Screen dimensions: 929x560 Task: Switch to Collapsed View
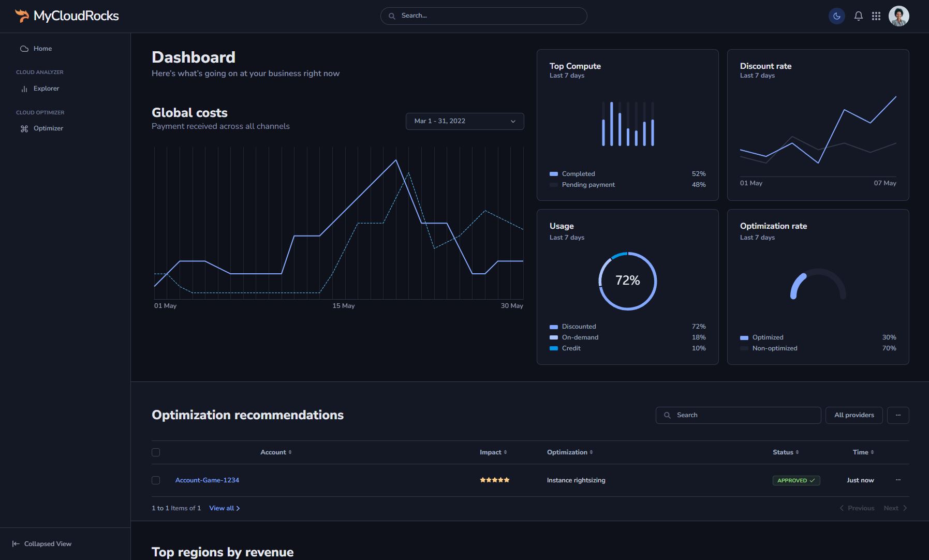41,544
